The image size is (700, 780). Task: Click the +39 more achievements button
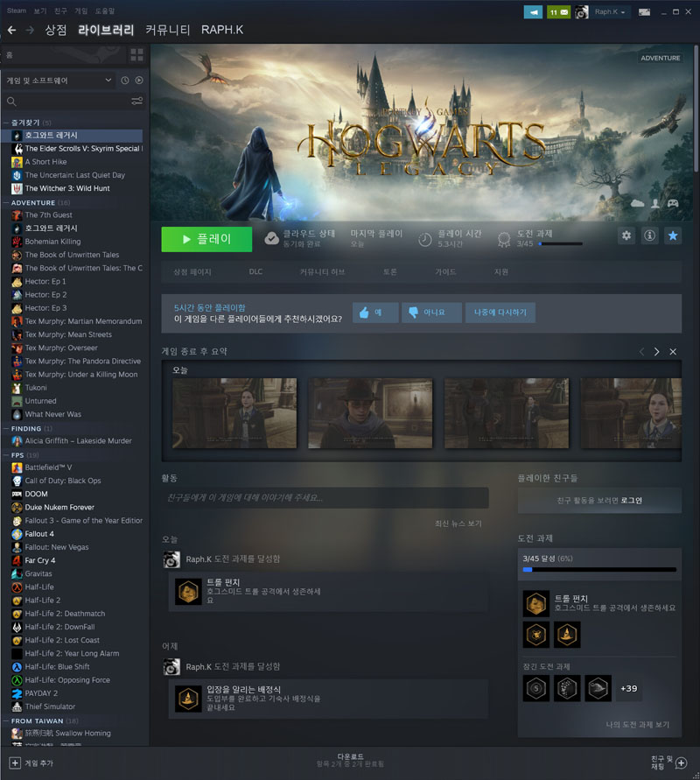click(x=628, y=688)
